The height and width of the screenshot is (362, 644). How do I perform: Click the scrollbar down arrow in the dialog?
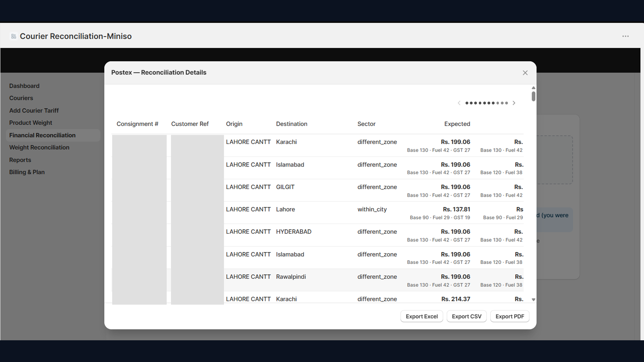point(534,300)
